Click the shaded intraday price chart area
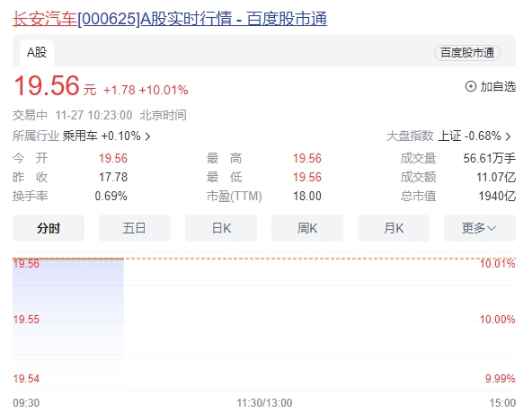The height and width of the screenshot is (413, 532). tap(68, 321)
